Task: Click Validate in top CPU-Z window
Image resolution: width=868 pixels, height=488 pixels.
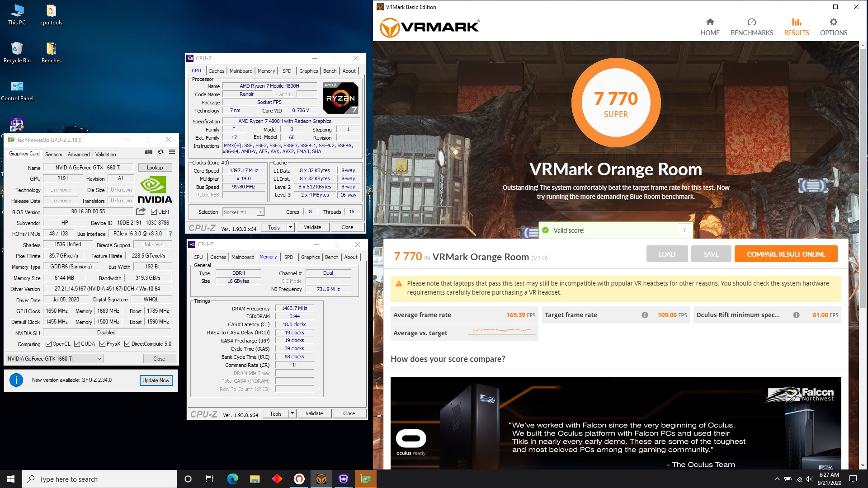Action: pyautogui.click(x=312, y=227)
